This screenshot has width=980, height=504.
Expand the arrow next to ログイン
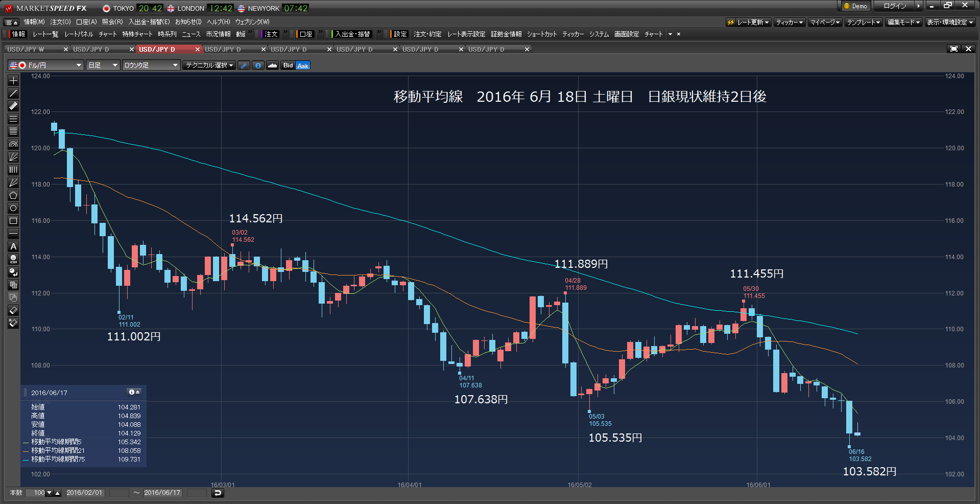(x=919, y=6)
